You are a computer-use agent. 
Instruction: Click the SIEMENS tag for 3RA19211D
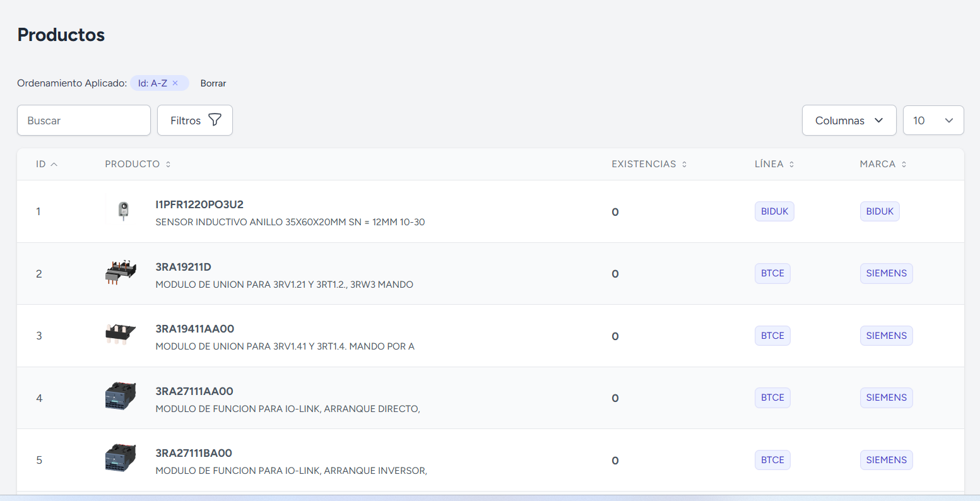[886, 273]
